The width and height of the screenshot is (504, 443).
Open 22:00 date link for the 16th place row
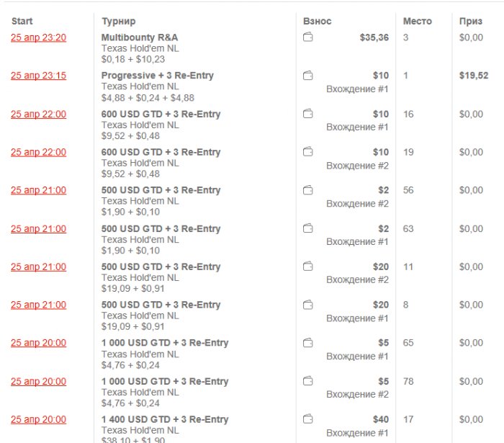pyautogui.click(x=38, y=114)
